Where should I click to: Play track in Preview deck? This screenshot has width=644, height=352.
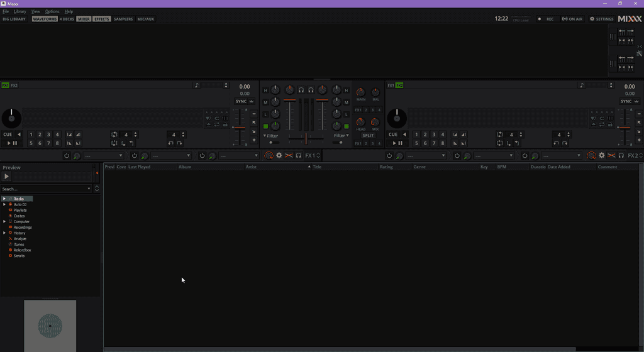tap(6, 177)
